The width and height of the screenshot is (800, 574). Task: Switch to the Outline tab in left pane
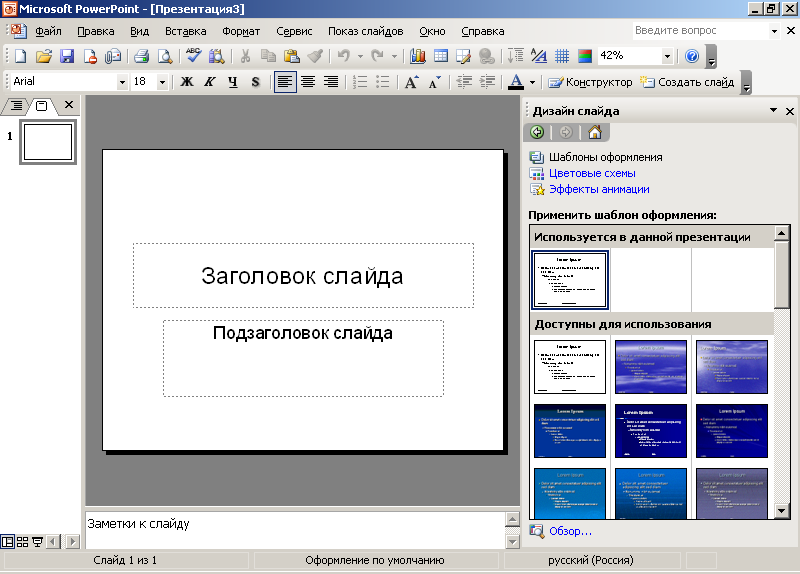[16, 106]
